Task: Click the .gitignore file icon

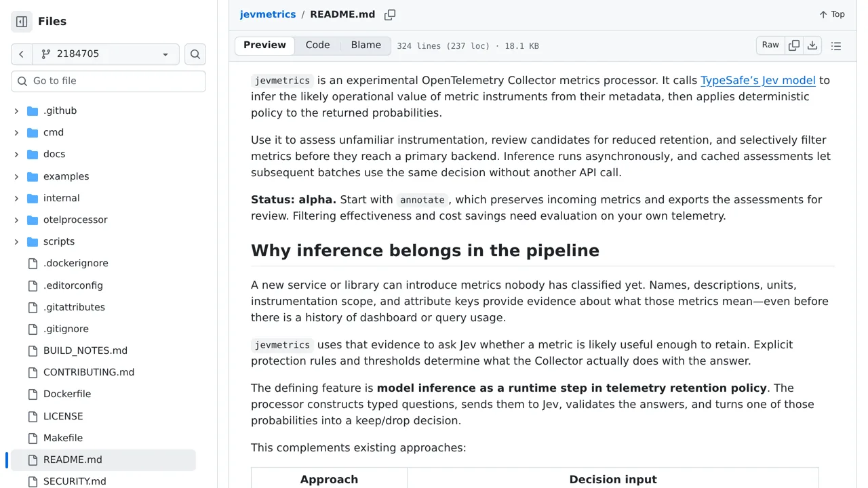Action: tap(33, 329)
